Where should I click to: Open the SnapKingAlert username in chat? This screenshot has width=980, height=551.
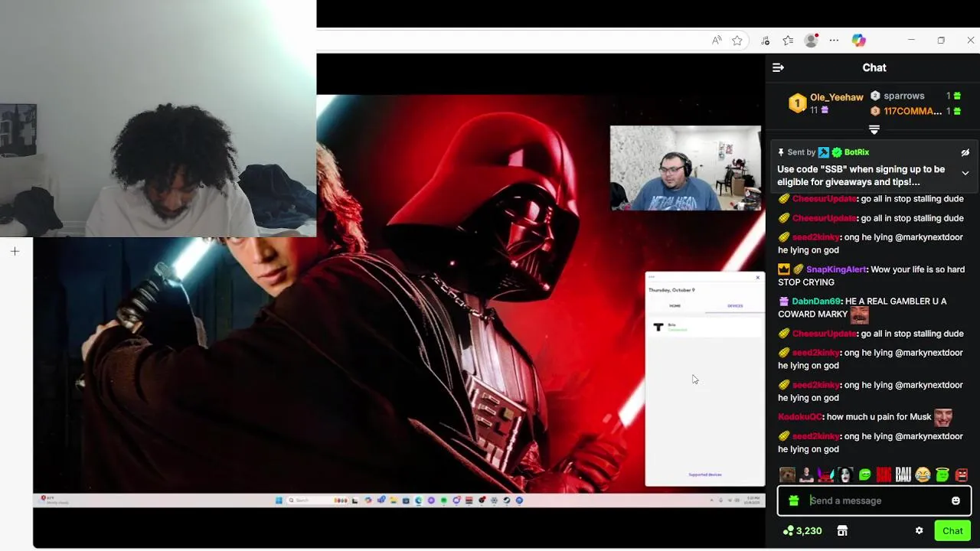836,269
